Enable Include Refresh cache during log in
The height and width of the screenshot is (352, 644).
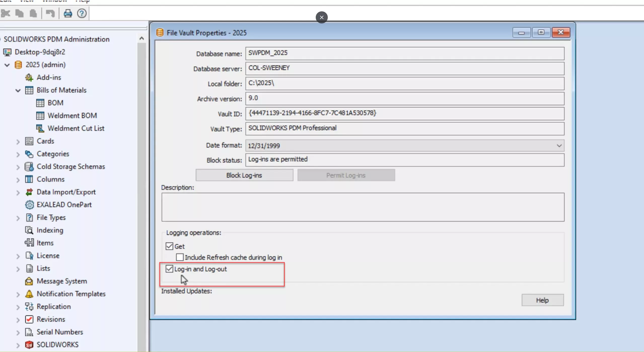(x=180, y=258)
